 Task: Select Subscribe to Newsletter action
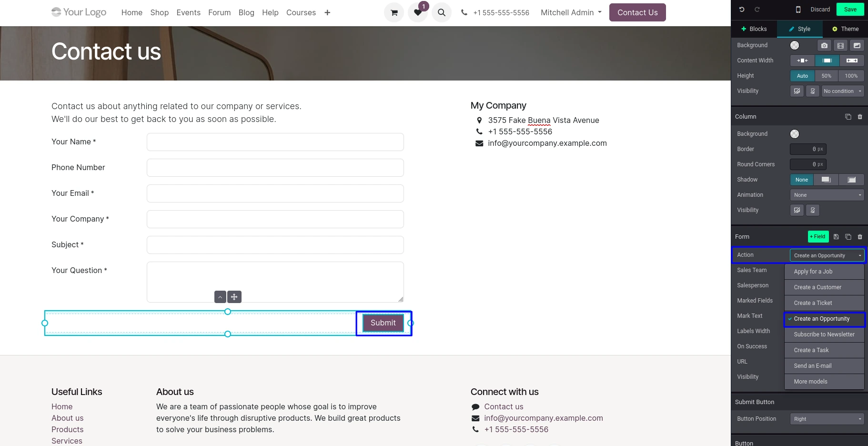(x=824, y=334)
